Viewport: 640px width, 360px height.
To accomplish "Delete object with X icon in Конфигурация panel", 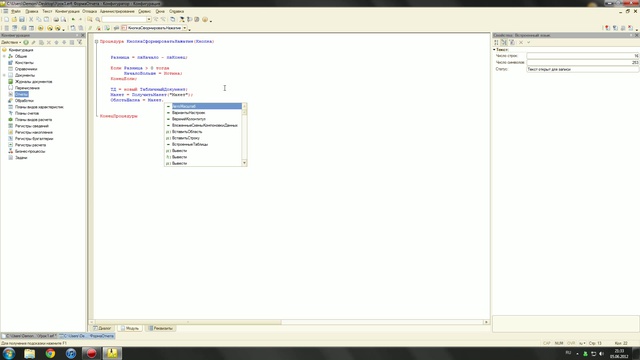I will (x=49, y=42).
